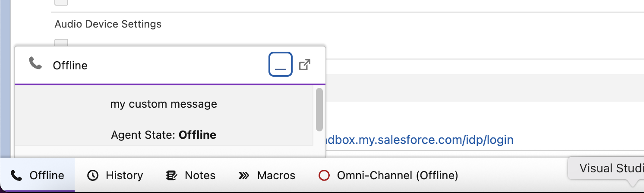Open the Macros utility tab label
This screenshot has width=644, height=193.
click(x=276, y=175)
